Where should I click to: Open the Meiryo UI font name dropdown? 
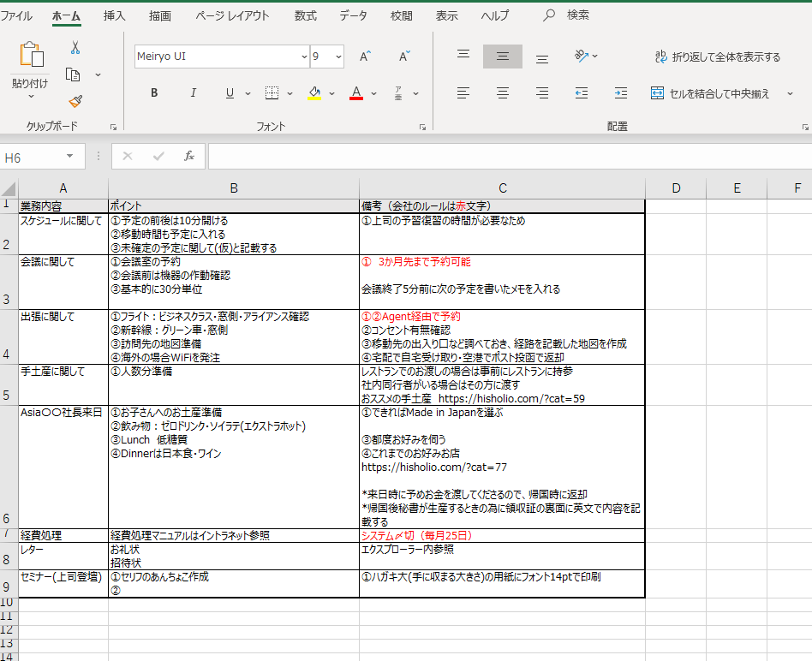pyautogui.click(x=304, y=57)
